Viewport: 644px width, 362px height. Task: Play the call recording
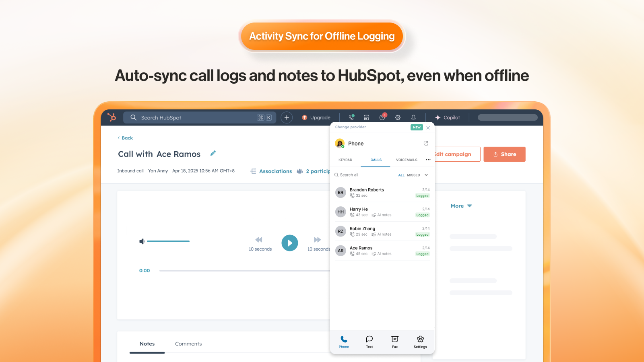coord(290,243)
